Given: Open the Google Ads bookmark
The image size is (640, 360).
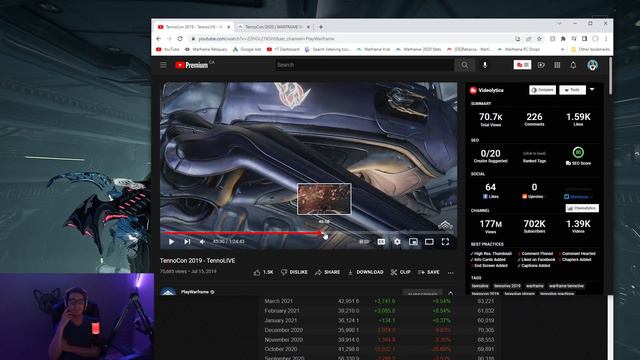Looking at the screenshot, I should pyautogui.click(x=247, y=49).
